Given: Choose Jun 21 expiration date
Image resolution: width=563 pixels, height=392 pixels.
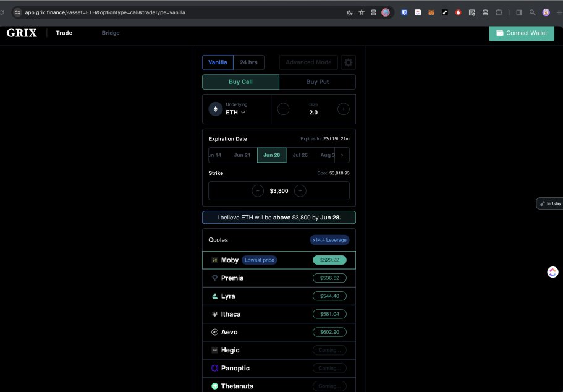Looking at the screenshot, I should [242, 155].
